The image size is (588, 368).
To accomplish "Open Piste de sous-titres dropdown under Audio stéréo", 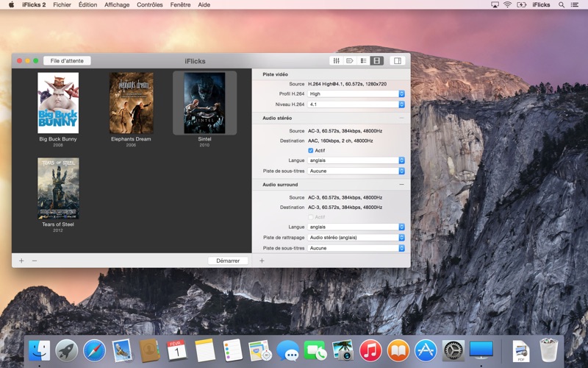I will 356,171.
